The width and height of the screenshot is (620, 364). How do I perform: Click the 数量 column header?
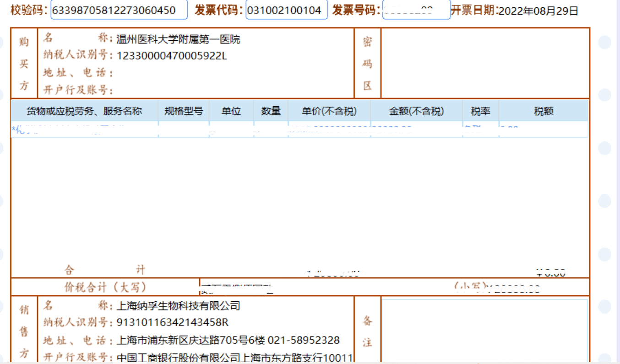tap(271, 111)
